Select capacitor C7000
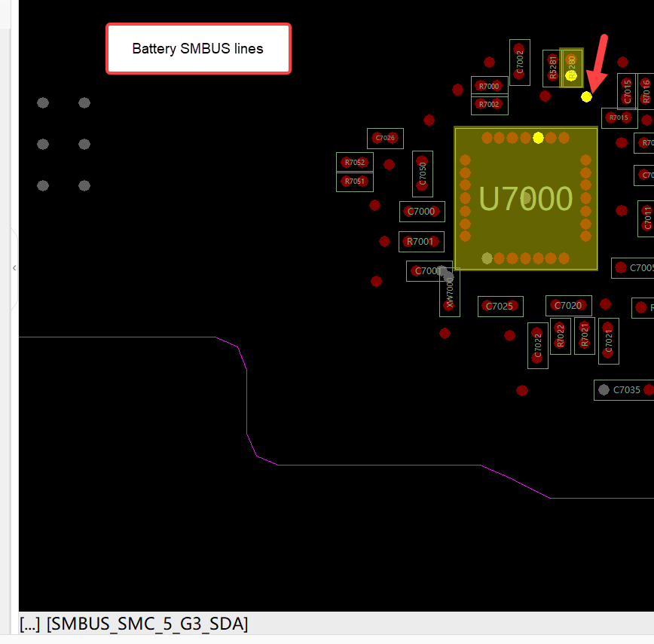 (422, 212)
